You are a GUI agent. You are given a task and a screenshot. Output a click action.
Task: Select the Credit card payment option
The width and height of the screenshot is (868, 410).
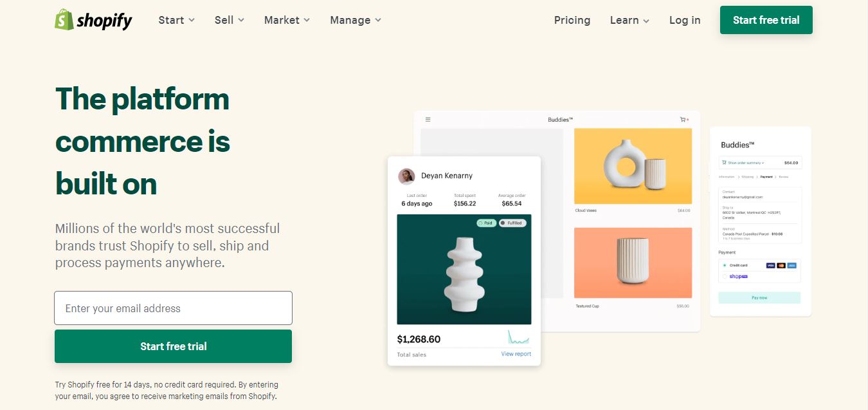point(725,265)
